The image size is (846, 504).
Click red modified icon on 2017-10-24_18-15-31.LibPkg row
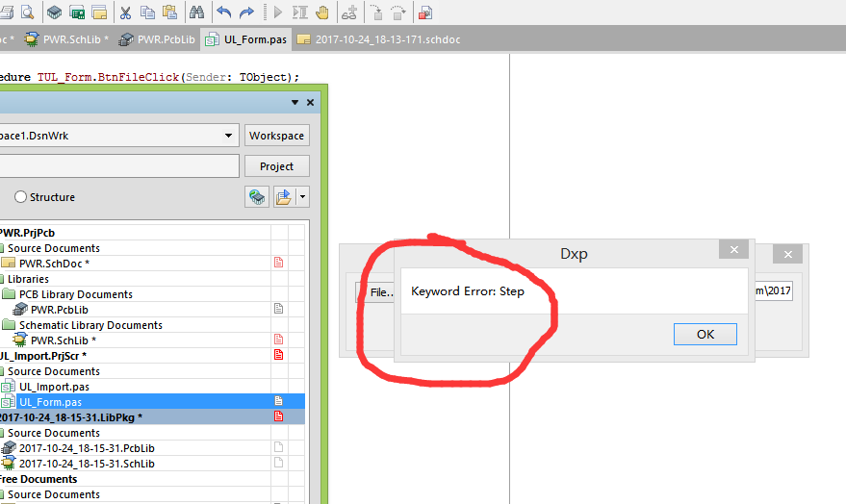coord(278,416)
